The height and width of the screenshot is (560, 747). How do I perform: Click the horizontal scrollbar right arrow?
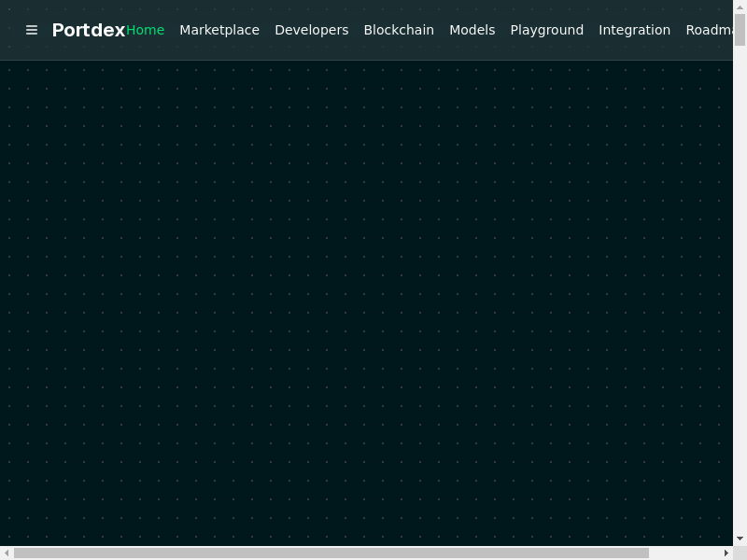726,553
